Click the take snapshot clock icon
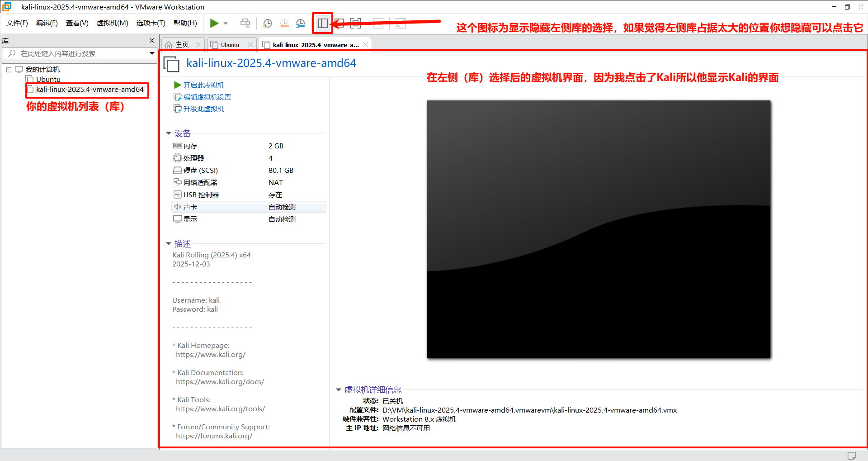 (268, 24)
